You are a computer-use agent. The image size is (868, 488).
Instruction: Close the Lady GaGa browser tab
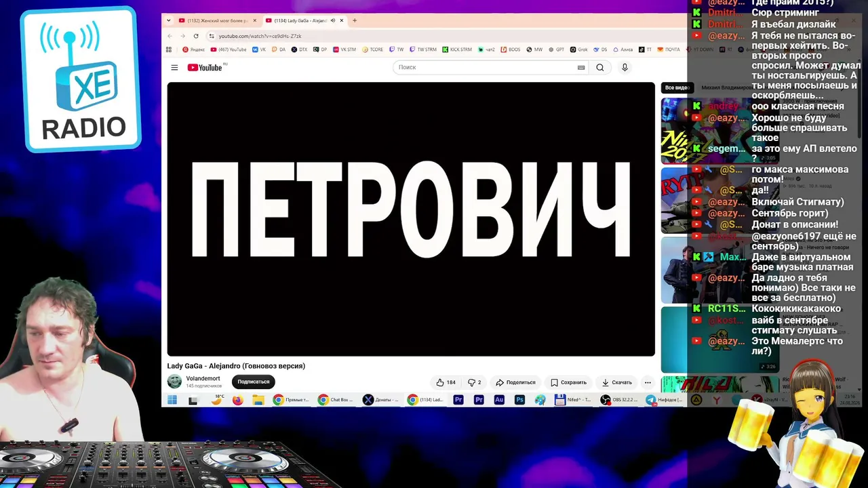coord(342,20)
